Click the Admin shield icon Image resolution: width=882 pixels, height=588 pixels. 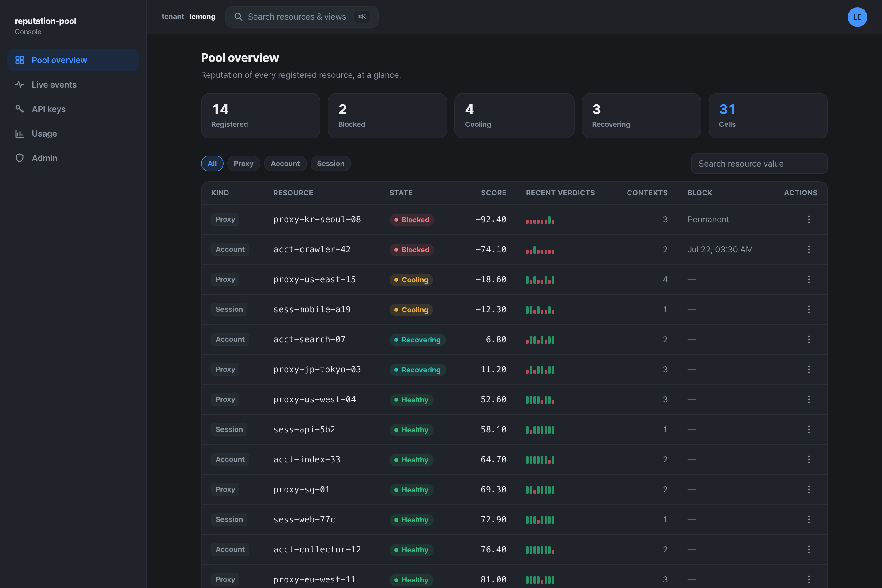coord(20,158)
